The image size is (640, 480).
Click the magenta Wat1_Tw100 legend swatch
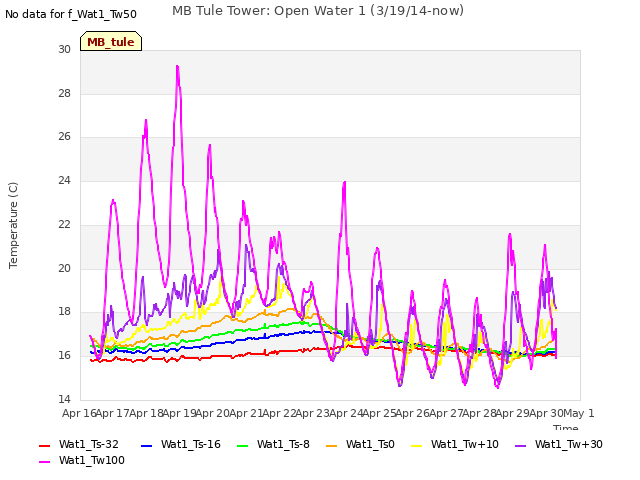44,462
